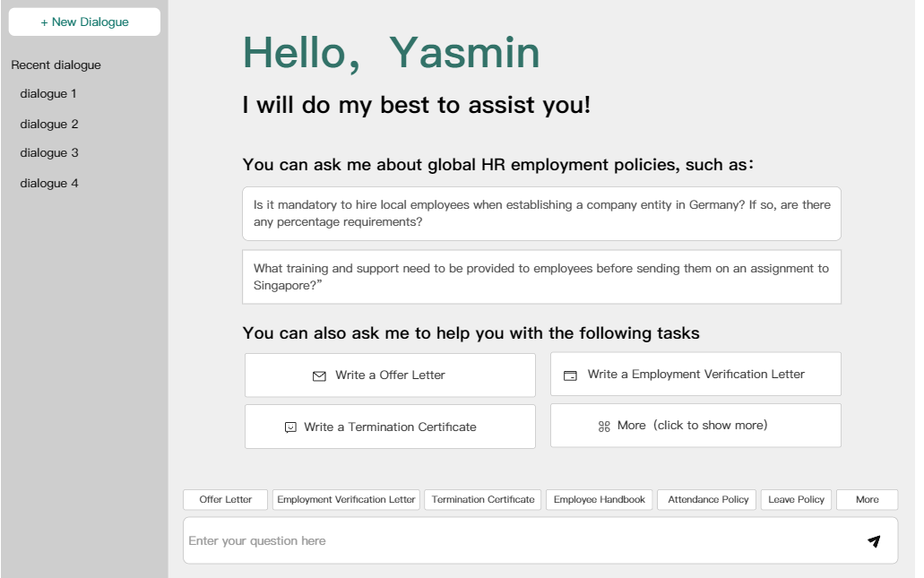
Task: Click the card icon beside Employment Verification Letter
Action: pyautogui.click(x=570, y=375)
